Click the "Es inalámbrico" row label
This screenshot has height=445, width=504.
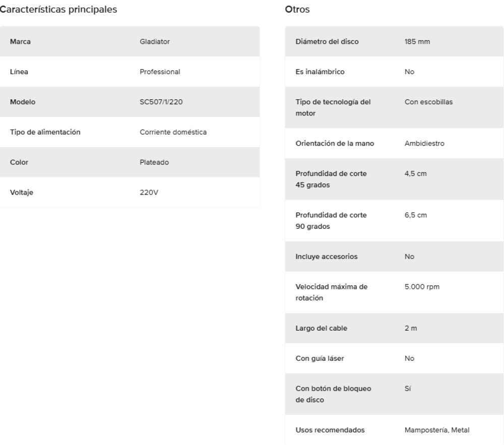pyautogui.click(x=320, y=72)
